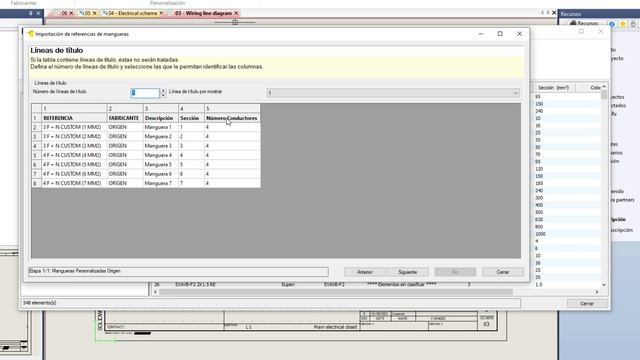Click the grey round icon in the Recursos panel
The image size is (640, 360).
[633, 24]
